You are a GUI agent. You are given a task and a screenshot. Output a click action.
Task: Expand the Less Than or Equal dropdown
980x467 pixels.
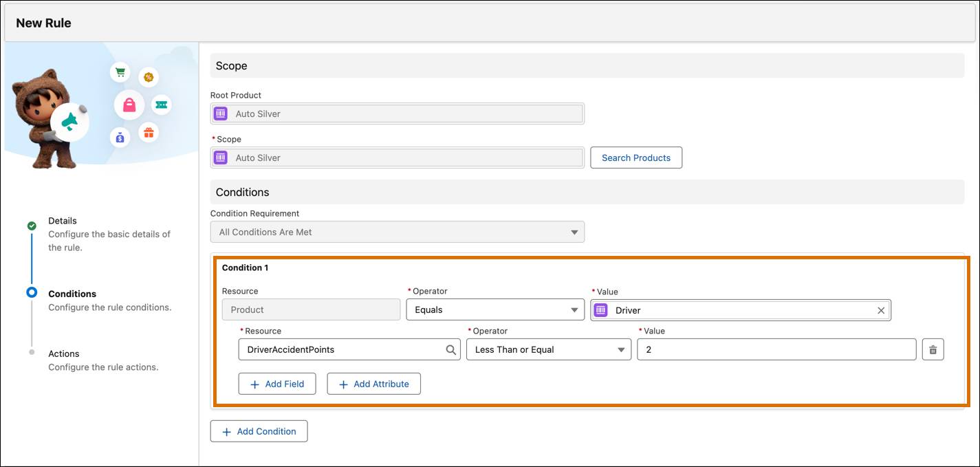coord(548,349)
